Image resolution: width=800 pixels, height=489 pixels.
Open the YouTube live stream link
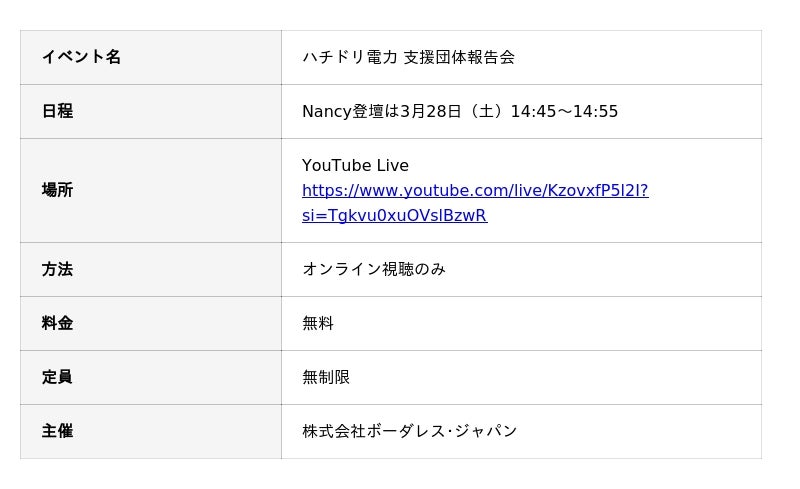(475, 191)
